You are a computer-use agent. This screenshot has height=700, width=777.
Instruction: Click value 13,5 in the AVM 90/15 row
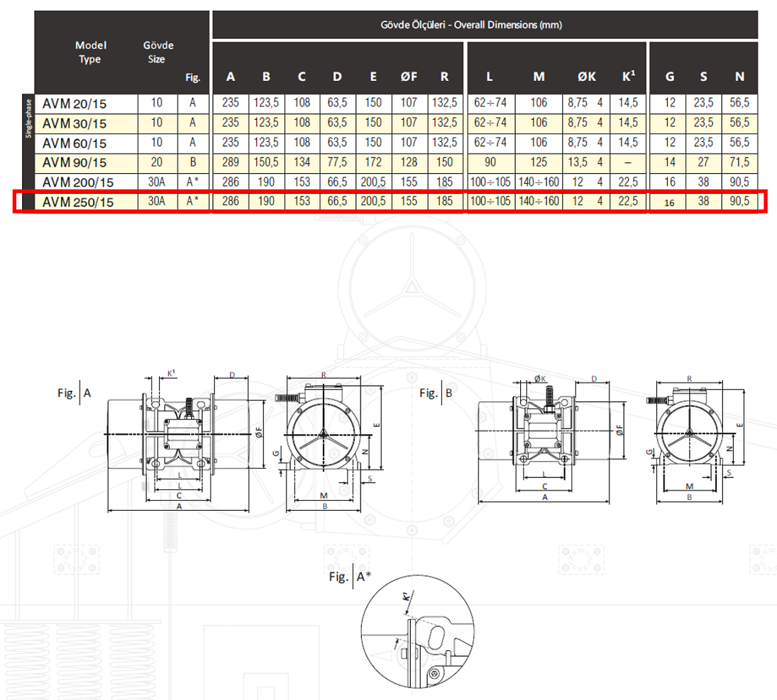point(578,162)
